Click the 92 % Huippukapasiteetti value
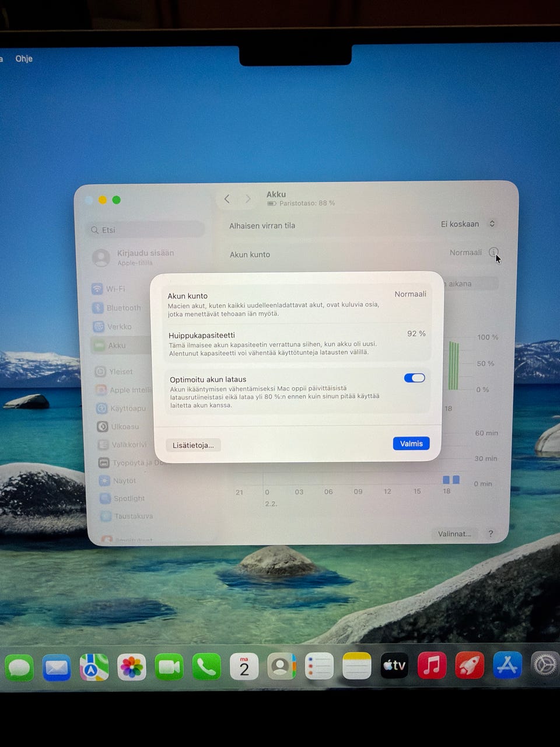 click(416, 334)
